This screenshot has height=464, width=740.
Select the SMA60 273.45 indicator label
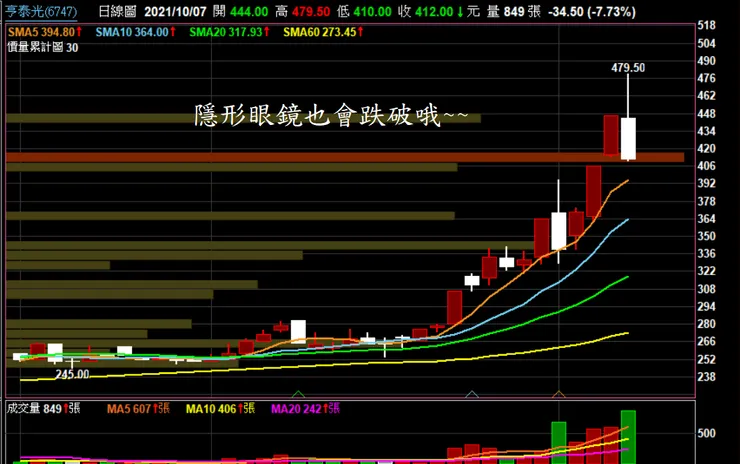[323, 32]
